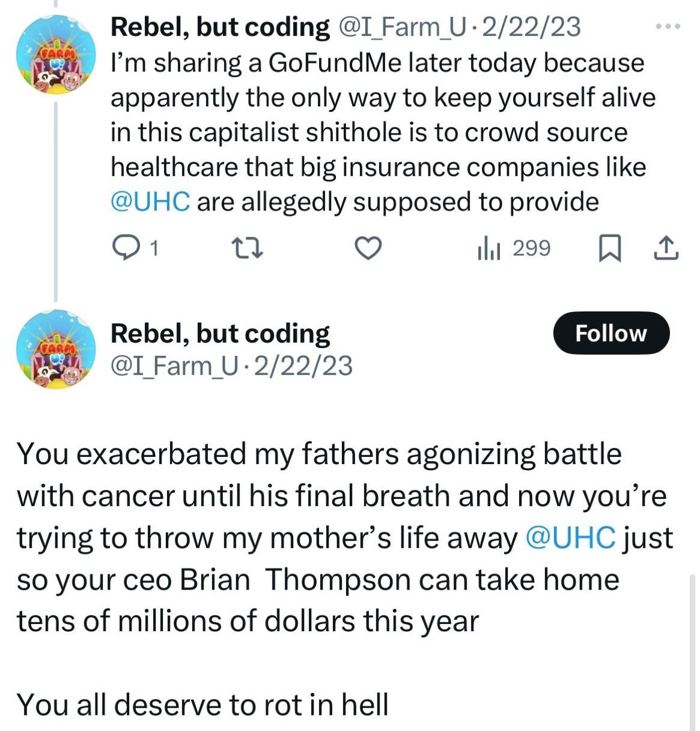700x731 pixels.
Task: Click the 2/22/23 date on second tweet
Action: pos(303,365)
